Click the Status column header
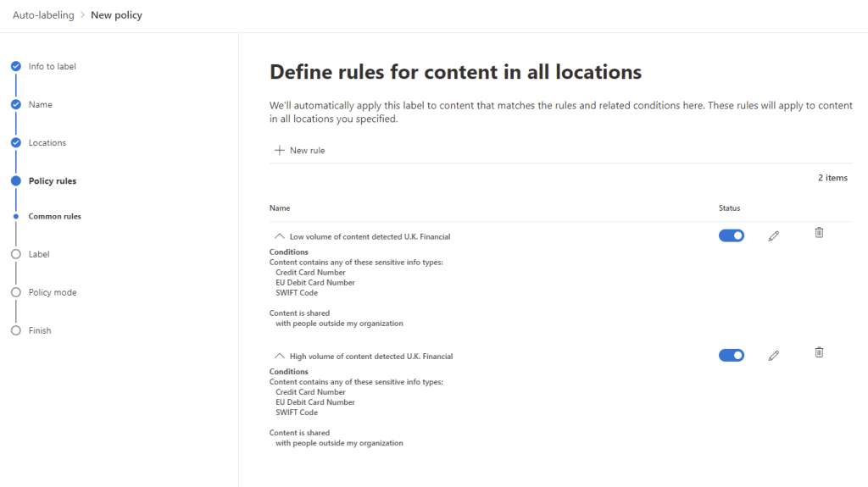Screen dimensions: 868x487 point(729,208)
